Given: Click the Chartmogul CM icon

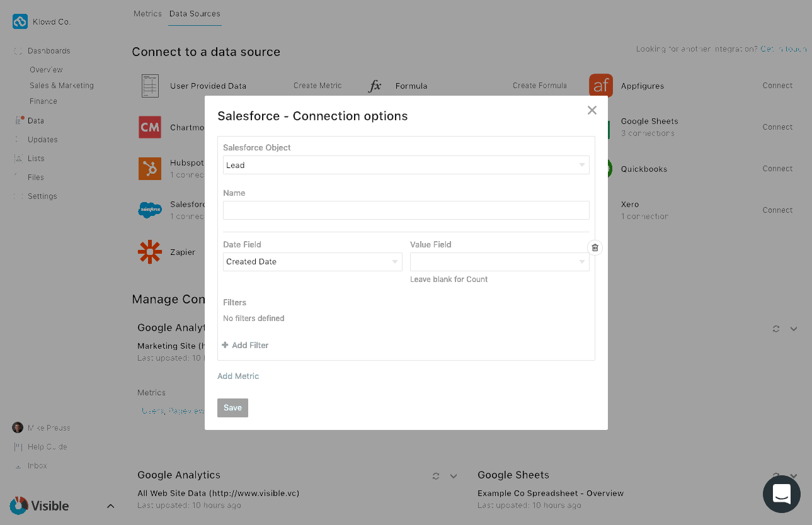Looking at the screenshot, I should (x=150, y=127).
